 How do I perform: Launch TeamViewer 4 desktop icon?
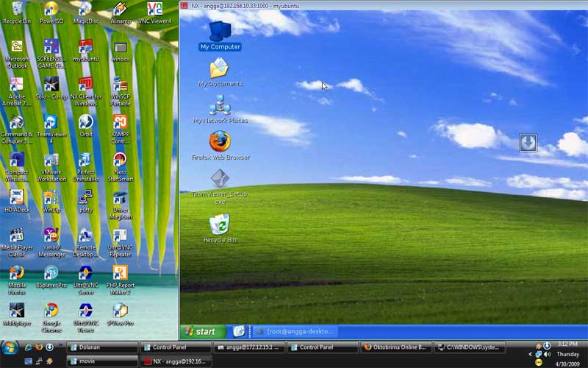click(51, 130)
